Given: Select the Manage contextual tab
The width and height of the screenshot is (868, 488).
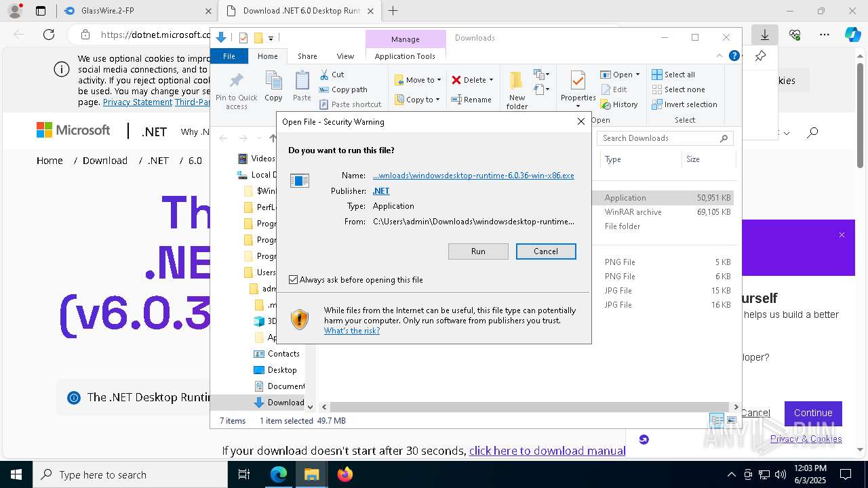Looking at the screenshot, I should point(406,39).
